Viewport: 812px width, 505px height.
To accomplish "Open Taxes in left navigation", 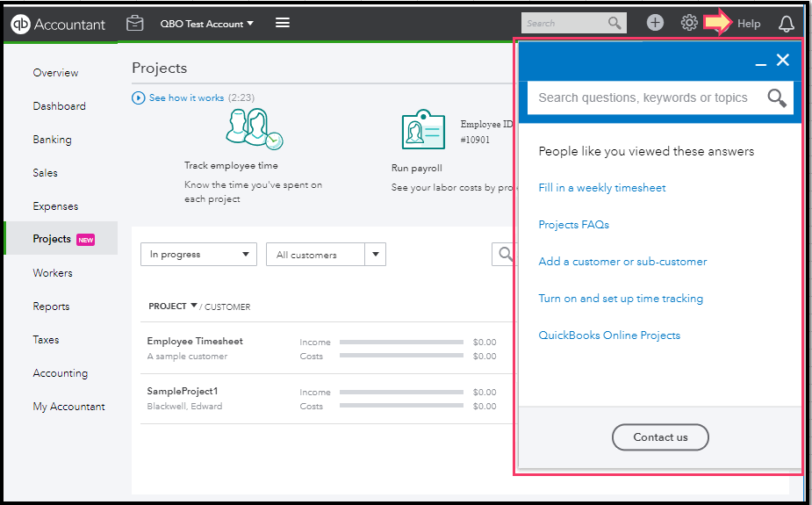I will [x=46, y=339].
